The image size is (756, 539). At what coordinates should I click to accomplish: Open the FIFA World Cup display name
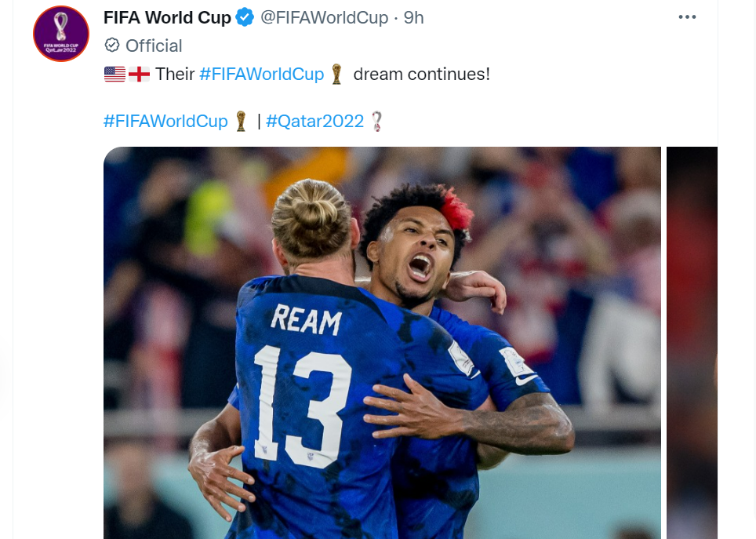167,17
